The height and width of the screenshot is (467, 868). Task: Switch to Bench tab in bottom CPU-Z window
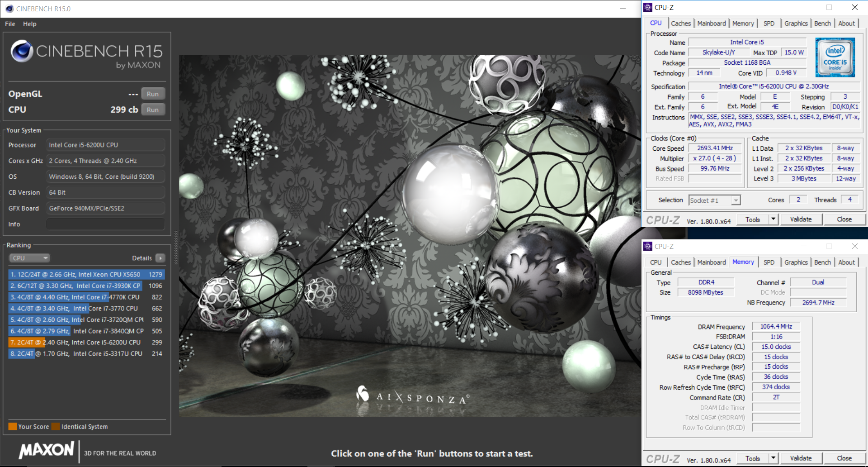822,262
